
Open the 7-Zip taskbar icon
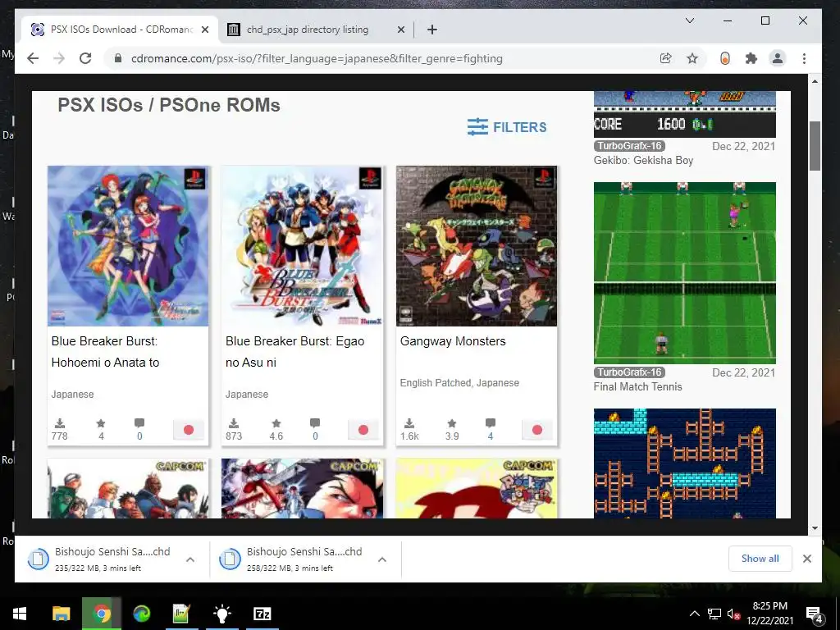[262, 614]
